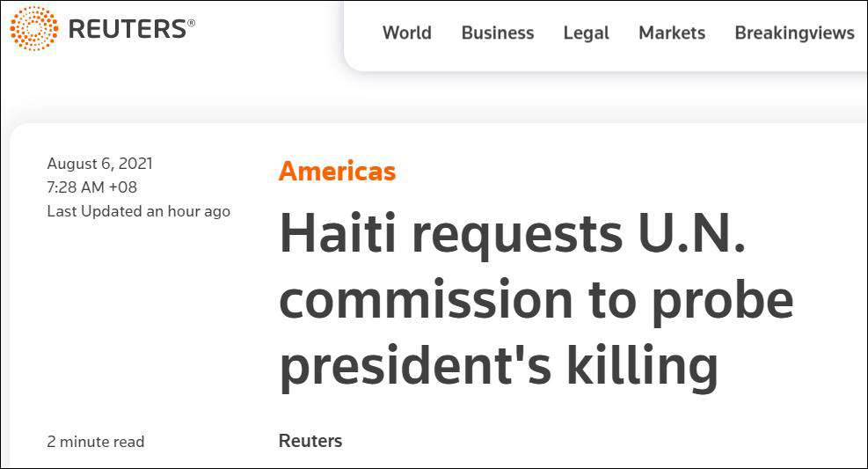Go to the Business section
This screenshot has height=469, width=868.
[497, 33]
